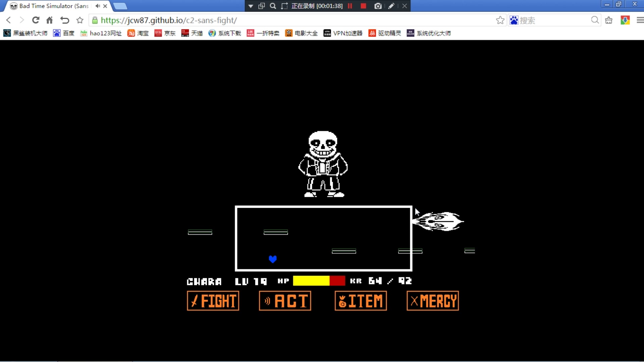Open the 电影大全 bookmark

coord(301,33)
